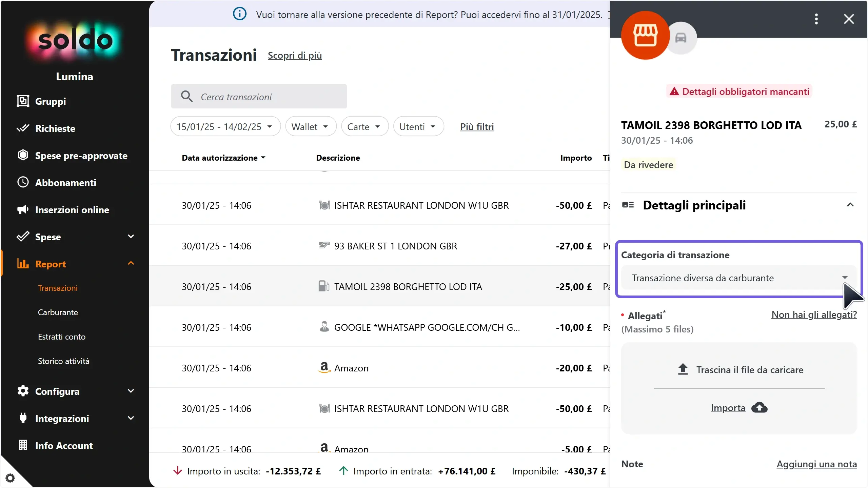Viewport: 868px width, 488px height.
Task: Click the Richieste double-check icon
Action: tap(23, 128)
